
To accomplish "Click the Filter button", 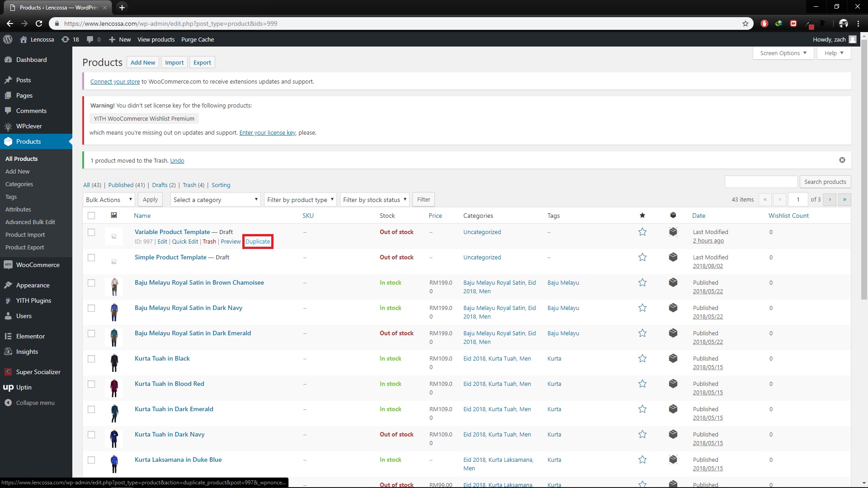I will coord(424,199).
